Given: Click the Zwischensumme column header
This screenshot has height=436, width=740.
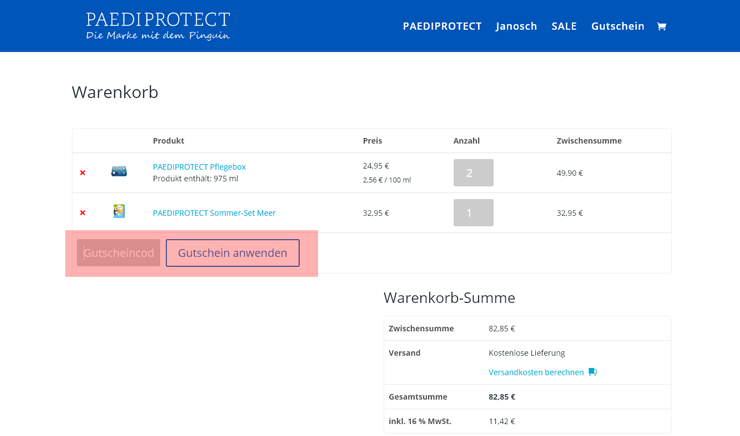Looking at the screenshot, I should (589, 141).
